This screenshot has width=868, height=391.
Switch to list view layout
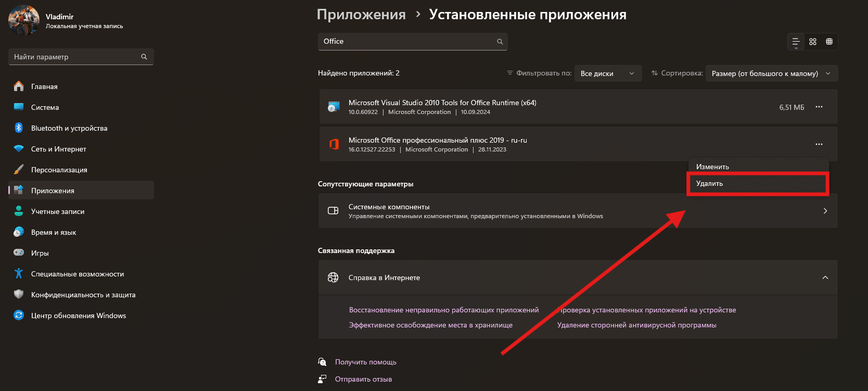796,42
